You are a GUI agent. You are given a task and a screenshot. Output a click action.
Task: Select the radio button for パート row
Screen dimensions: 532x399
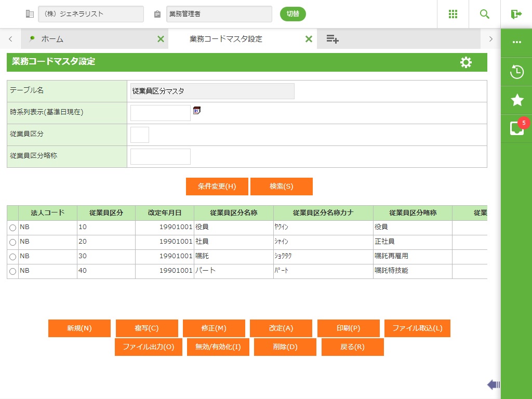[x=12, y=271]
